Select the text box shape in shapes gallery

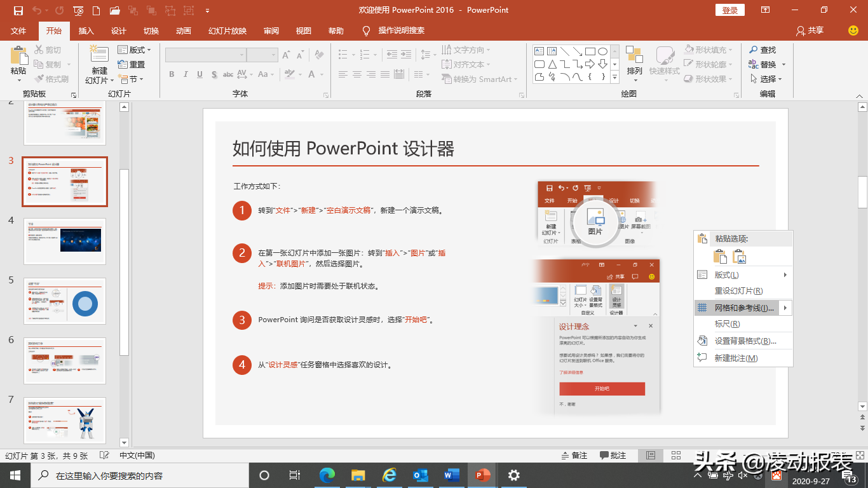(539, 51)
